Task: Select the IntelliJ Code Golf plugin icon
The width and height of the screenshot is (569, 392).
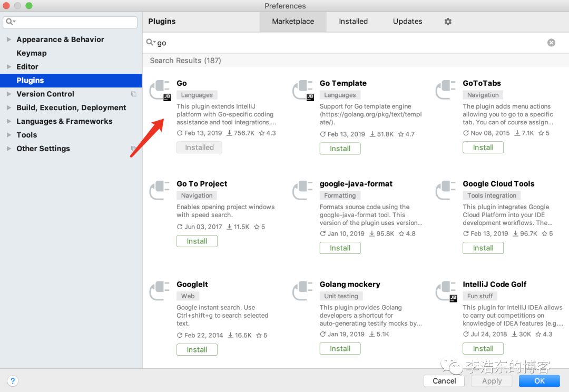Action: point(446,291)
